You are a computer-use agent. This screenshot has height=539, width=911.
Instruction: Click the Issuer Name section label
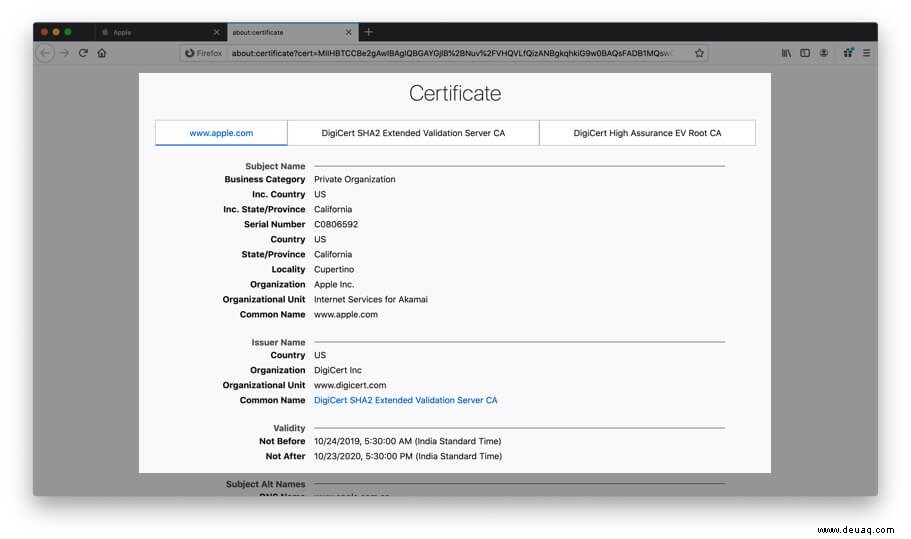coord(278,343)
